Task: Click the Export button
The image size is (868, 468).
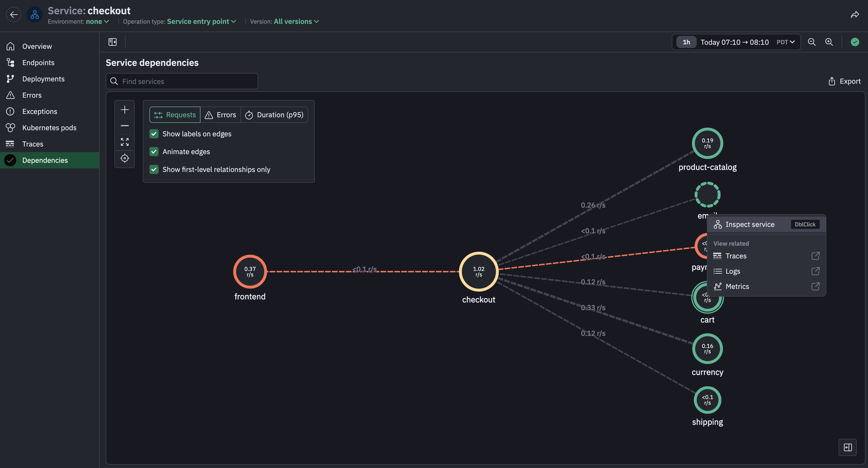Action: (x=844, y=81)
